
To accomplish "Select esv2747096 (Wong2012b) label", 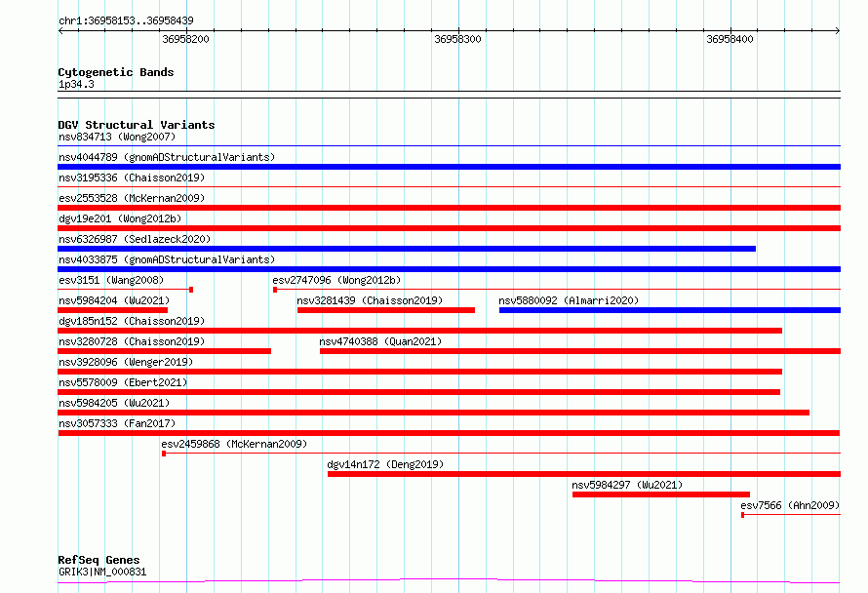I will [x=336, y=280].
